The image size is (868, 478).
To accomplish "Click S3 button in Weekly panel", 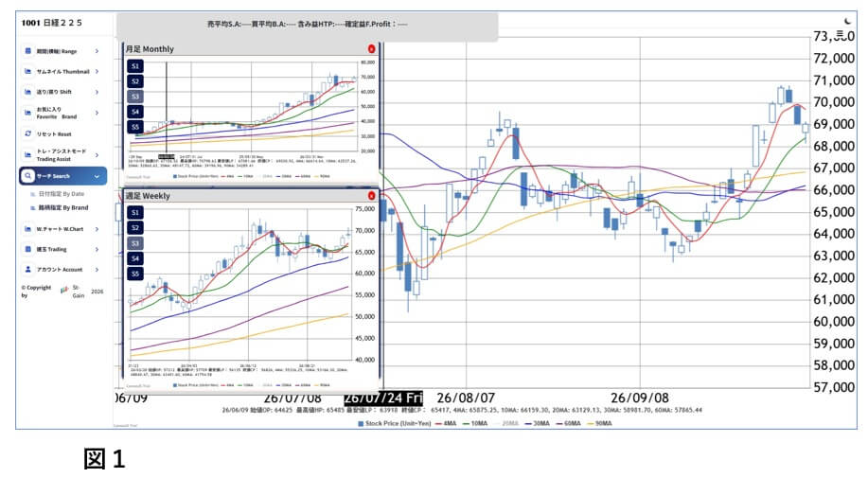I will tap(135, 243).
